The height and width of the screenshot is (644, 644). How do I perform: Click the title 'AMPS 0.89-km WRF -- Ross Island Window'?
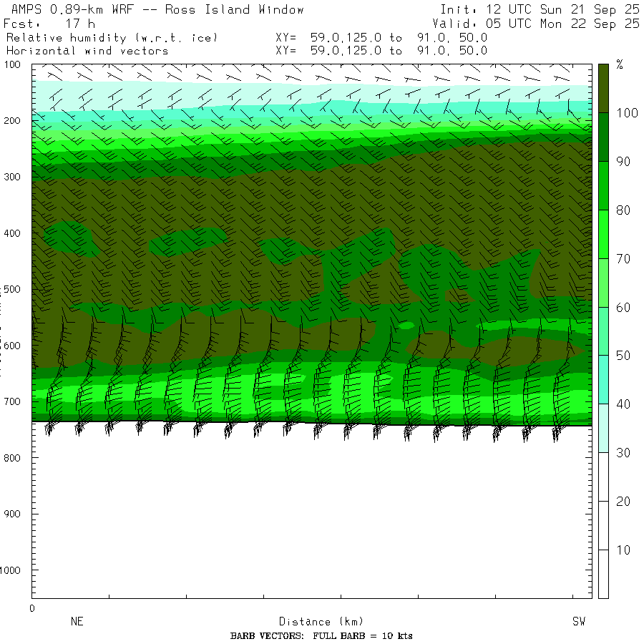tap(157, 9)
